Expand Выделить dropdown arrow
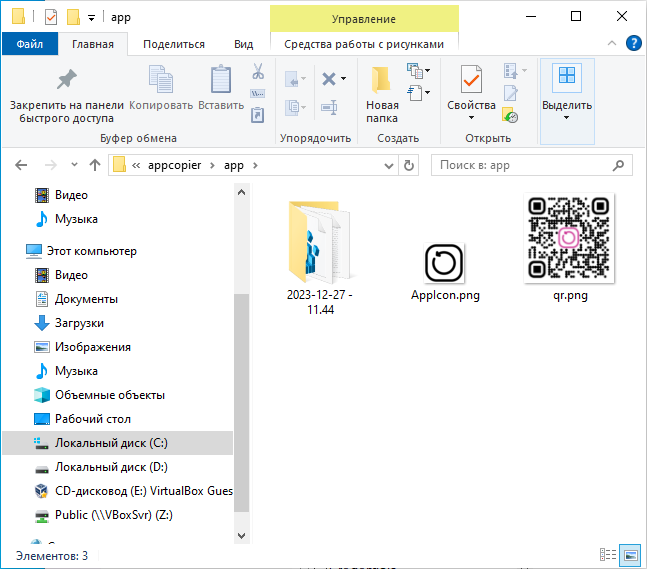This screenshot has height=569, width=647. pos(567,118)
